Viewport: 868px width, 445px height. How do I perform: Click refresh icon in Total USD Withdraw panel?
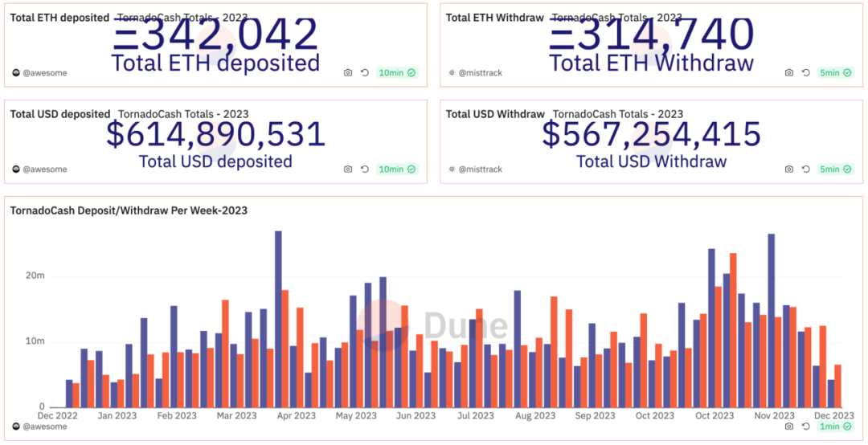point(806,169)
